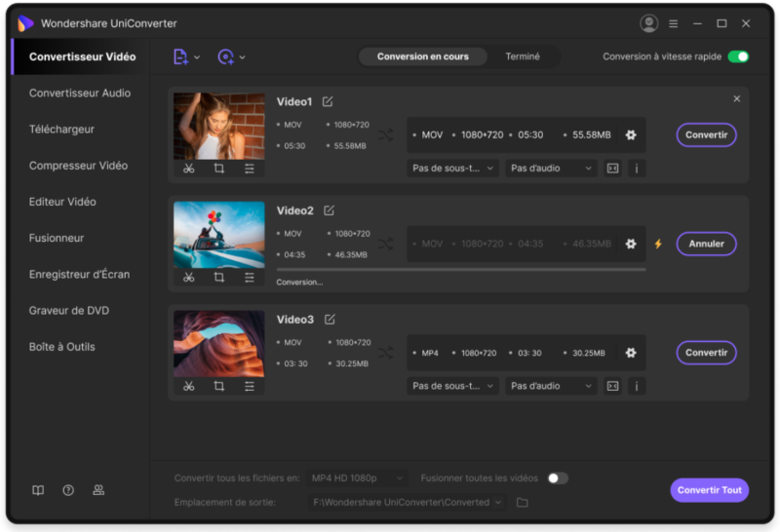This screenshot has width=780, height=532.
Task: Click the rename pencil icon beside Video1
Action: 328,101
